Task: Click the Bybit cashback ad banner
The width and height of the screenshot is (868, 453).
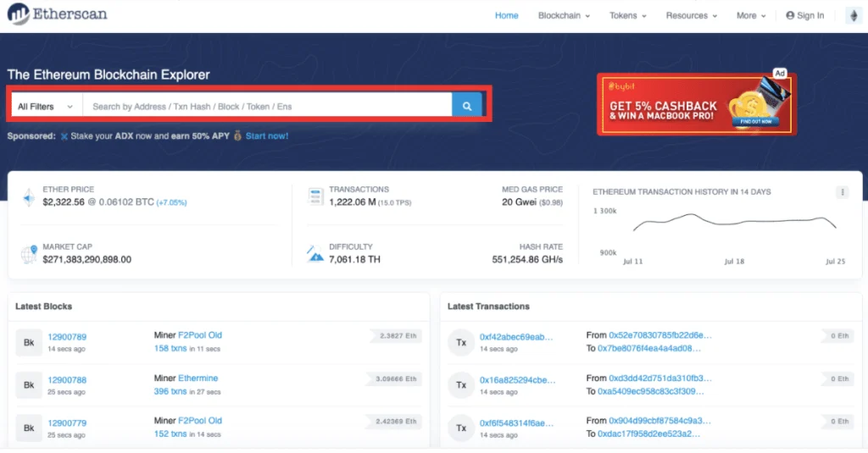Action: (x=697, y=104)
